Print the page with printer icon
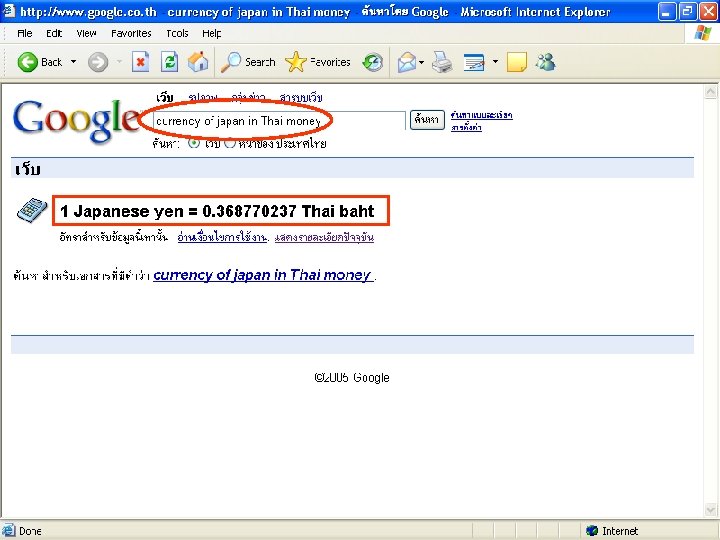The height and width of the screenshot is (540, 720). (442, 62)
